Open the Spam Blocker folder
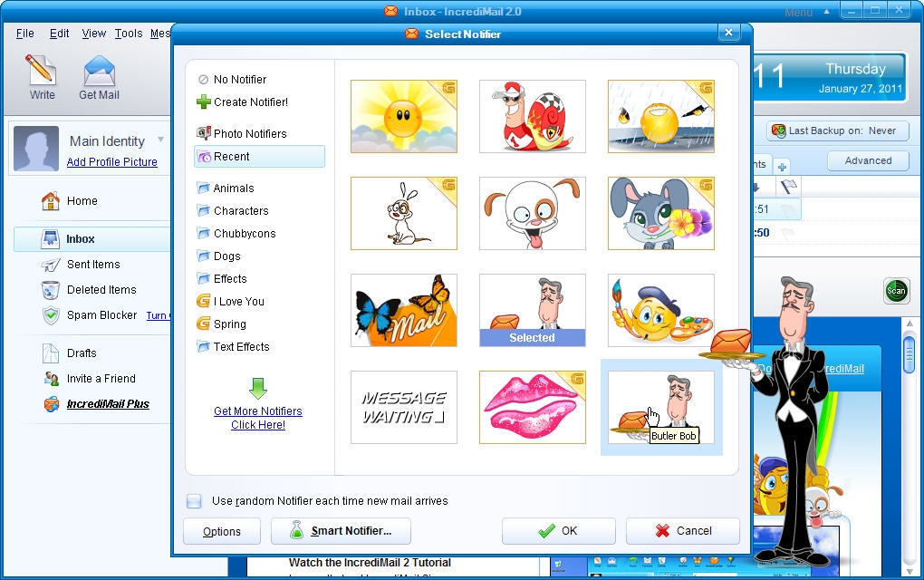Viewport: 924px width, 580px height. click(x=91, y=315)
